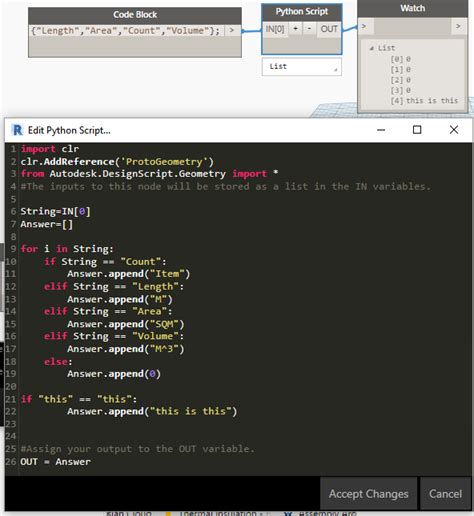474x516 pixels.
Task: Click Answer.append("SQM") line
Action: 126,324
